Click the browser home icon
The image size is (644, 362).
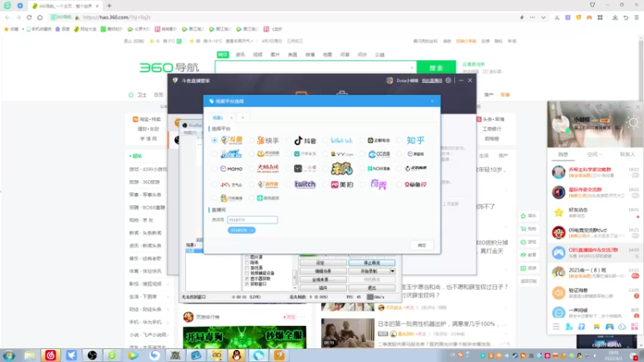click(x=39, y=17)
